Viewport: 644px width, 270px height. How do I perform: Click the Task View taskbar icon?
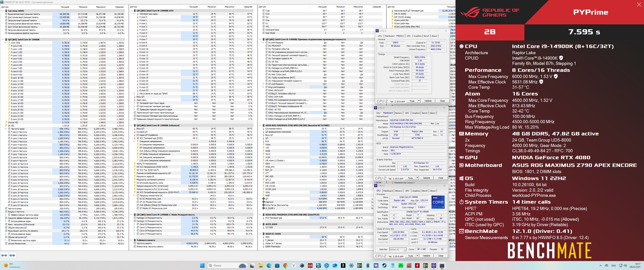252,265
